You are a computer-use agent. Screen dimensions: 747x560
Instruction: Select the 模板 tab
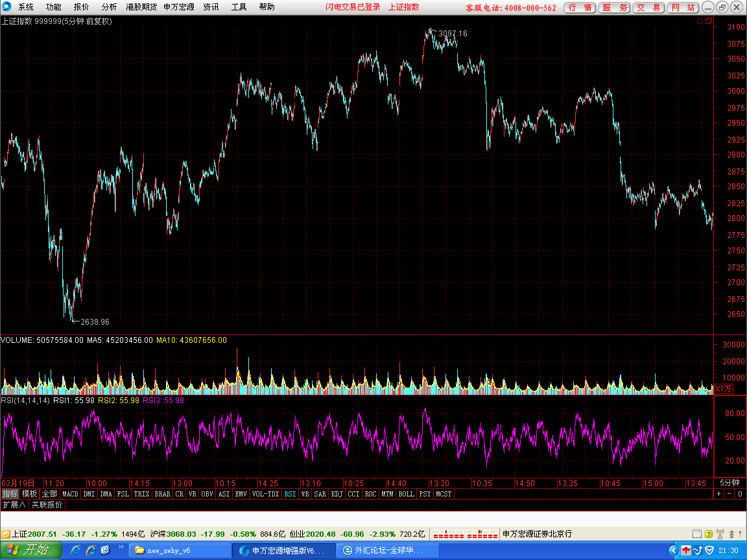click(29, 494)
